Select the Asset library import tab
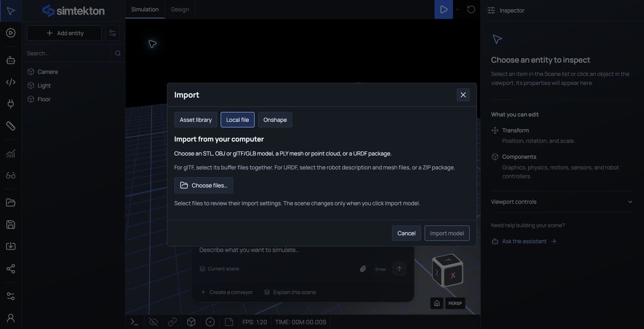This screenshot has width=644, height=329. tap(196, 120)
